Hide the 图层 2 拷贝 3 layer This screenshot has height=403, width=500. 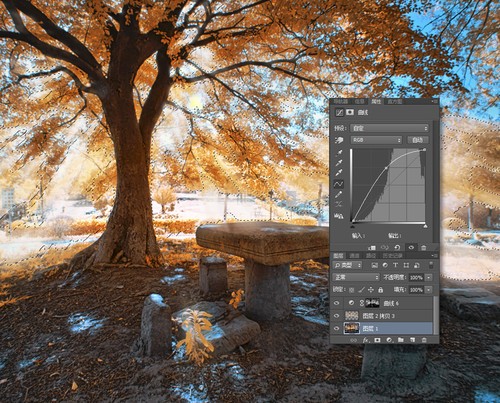(337, 316)
